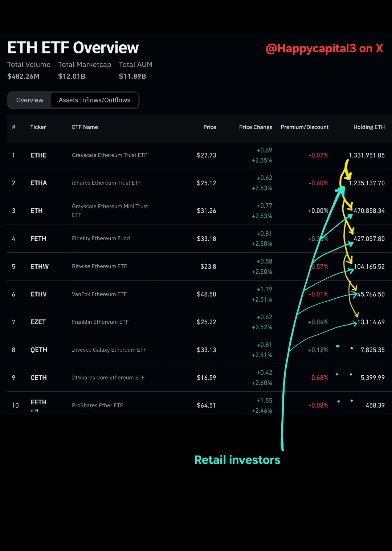Click Franklin Ethereum ETF name

coord(100,322)
